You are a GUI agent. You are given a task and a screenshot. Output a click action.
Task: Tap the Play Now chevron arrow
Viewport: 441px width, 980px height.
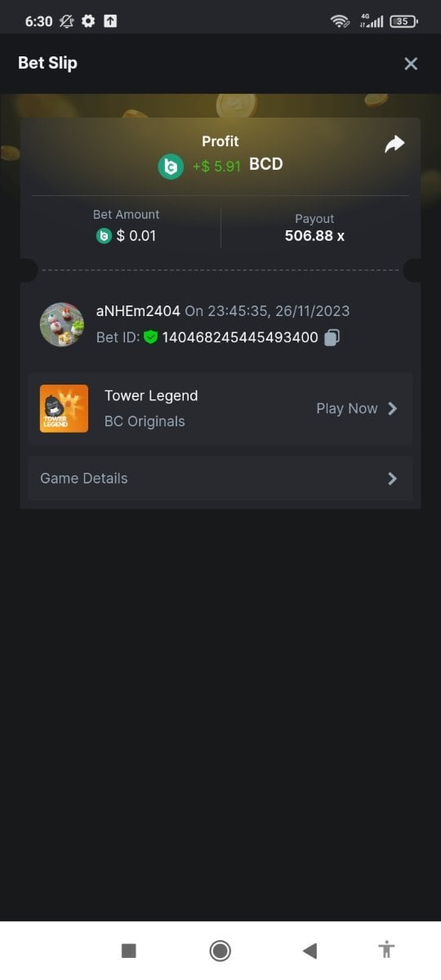pos(392,408)
